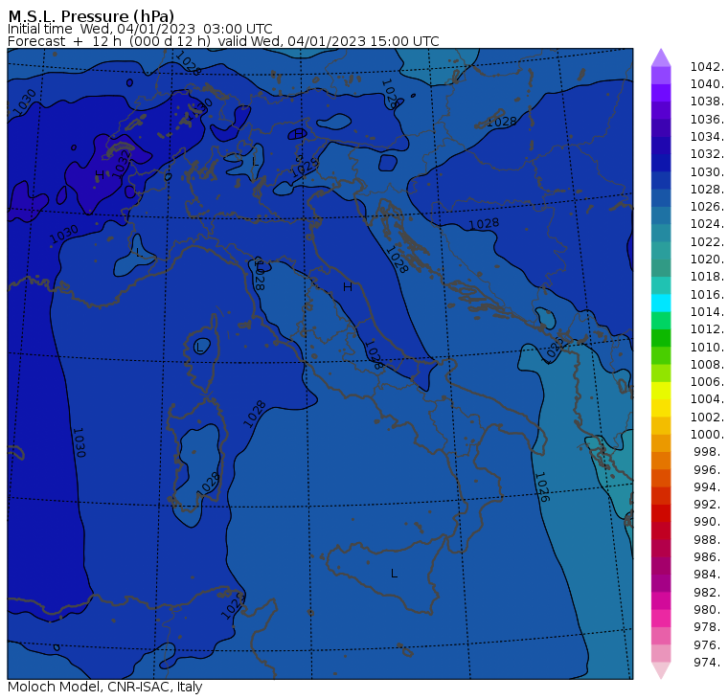Click the H marker inside the 1032 contour

coord(99,175)
